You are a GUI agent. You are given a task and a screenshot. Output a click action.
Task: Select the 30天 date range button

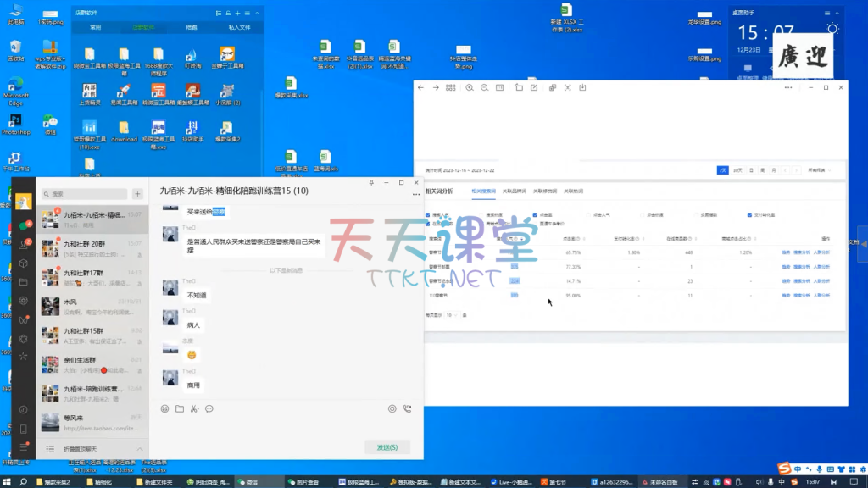737,170
